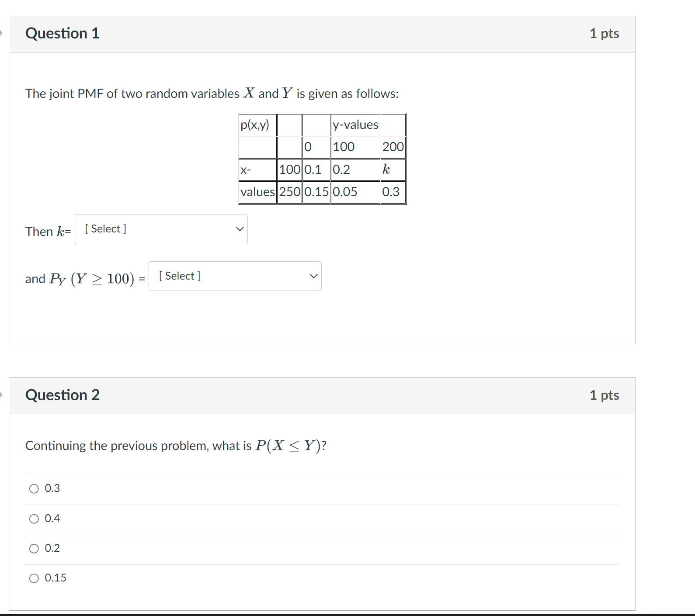Click the p(x,y) table header cell
695x616 pixels.
[256, 125]
